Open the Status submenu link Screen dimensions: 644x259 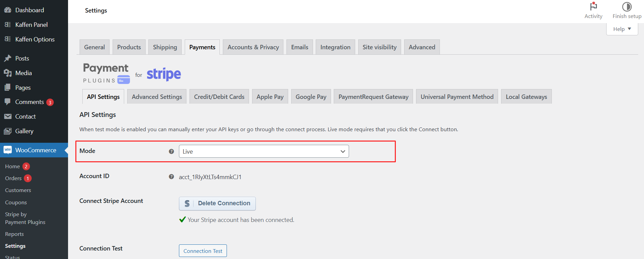pos(13,257)
